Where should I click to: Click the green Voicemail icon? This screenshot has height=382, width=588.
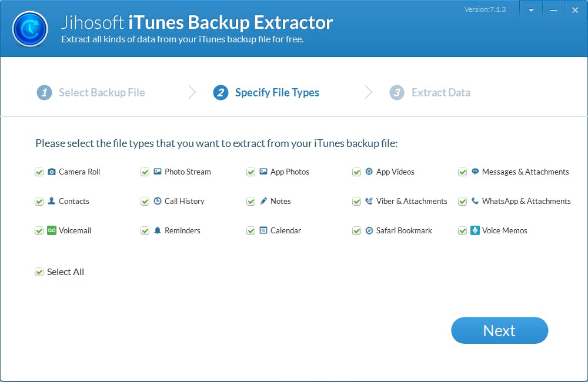pos(52,230)
